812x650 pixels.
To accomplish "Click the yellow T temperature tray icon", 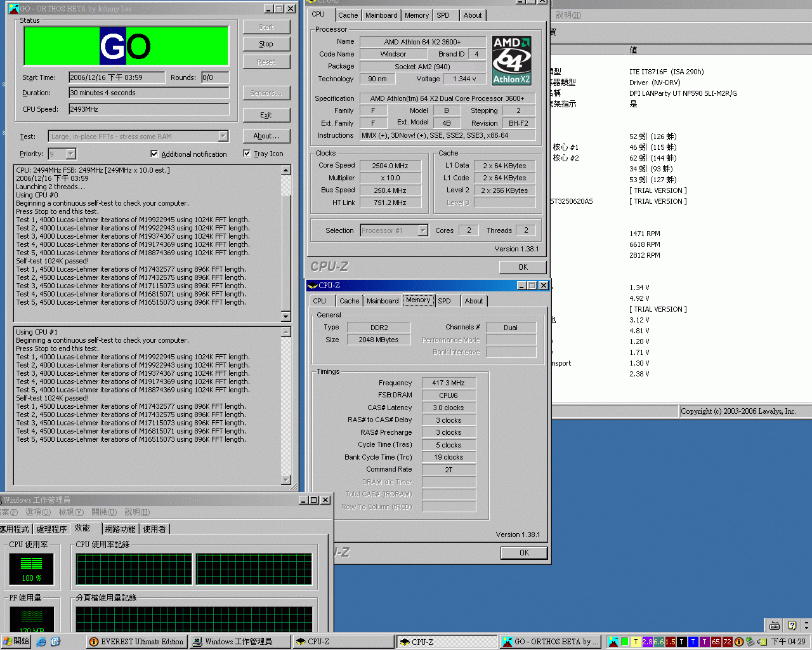I will click(636, 642).
